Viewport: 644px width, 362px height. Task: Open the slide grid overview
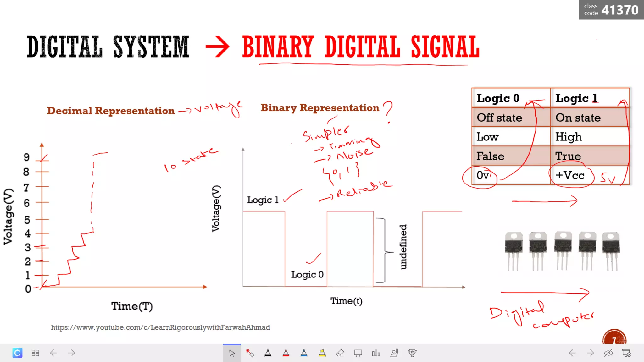[x=35, y=353]
